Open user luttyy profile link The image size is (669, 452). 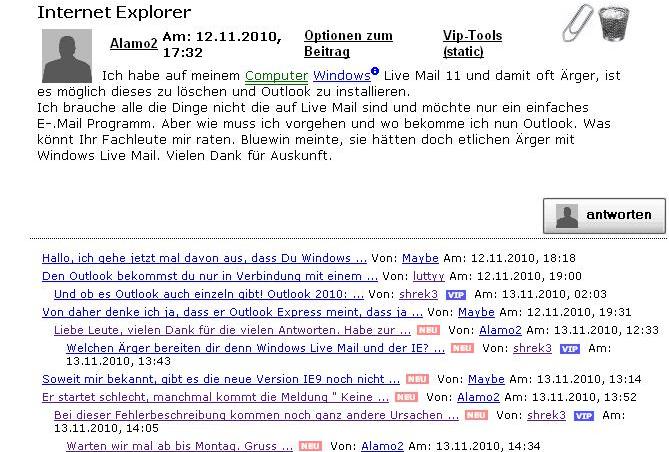429,276
